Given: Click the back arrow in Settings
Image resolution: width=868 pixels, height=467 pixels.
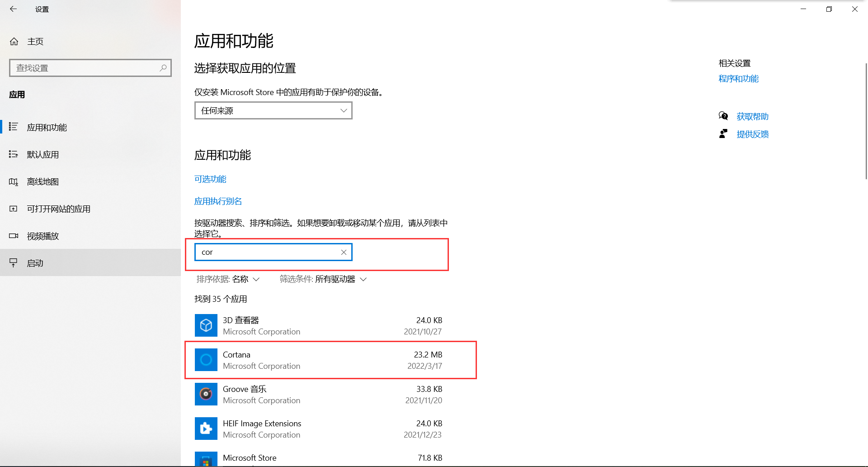Looking at the screenshot, I should pyautogui.click(x=13, y=9).
